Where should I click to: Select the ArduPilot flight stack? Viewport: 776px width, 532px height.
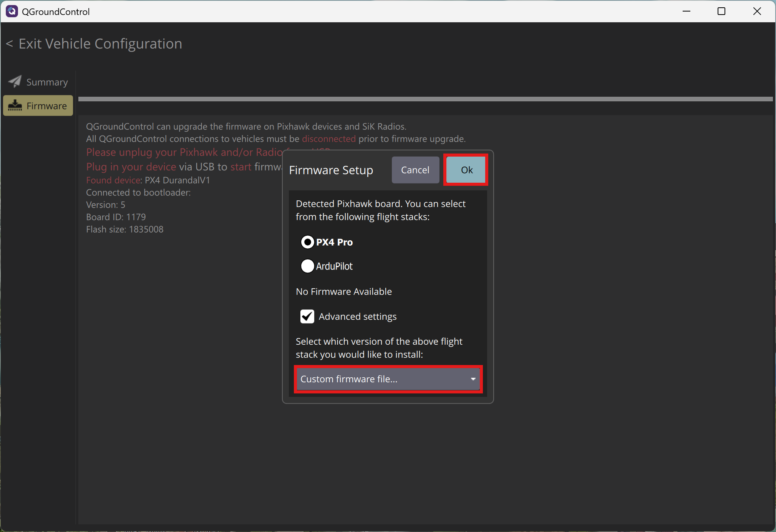coord(307,266)
